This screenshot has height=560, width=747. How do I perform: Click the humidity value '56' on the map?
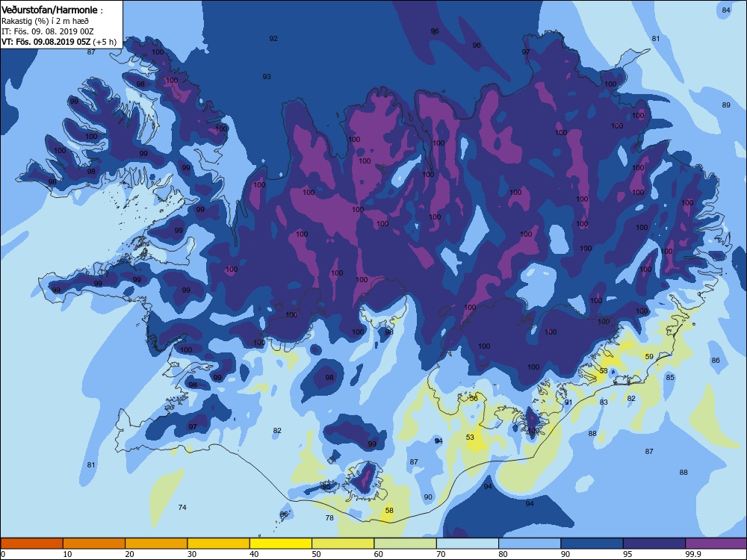coord(474,399)
